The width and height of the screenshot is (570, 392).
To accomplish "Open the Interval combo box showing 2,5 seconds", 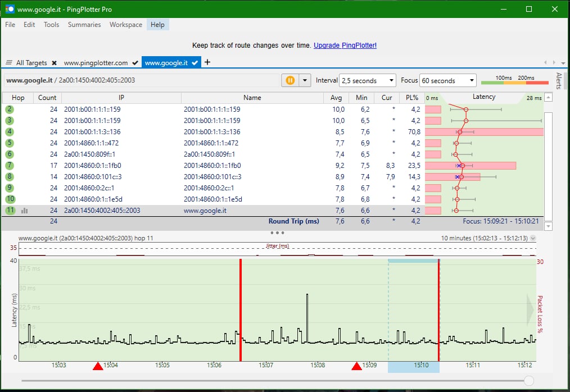I will (x=367, y=80).
